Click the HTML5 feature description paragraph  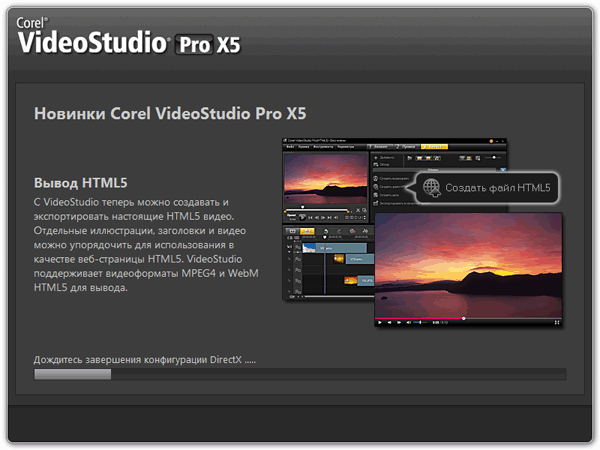tap(146, 245)
